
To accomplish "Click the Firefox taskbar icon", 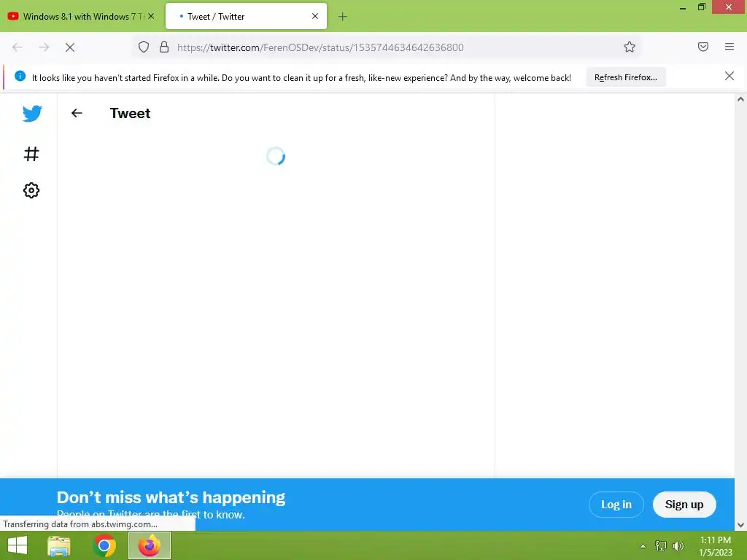I will (149, 545).
